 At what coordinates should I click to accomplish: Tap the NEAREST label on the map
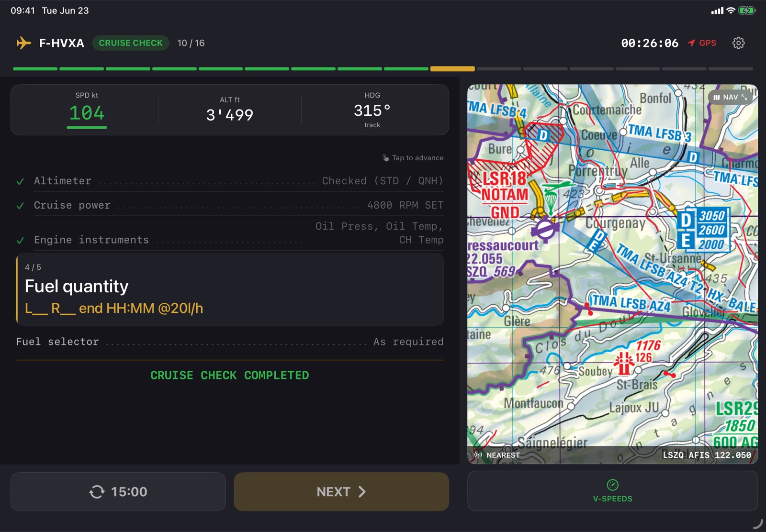tap(503, 455)
